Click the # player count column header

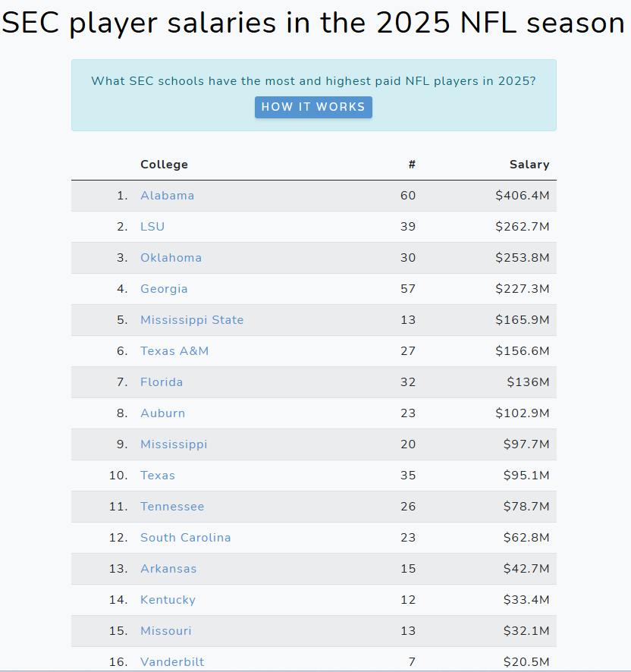[x=412, y=165]
